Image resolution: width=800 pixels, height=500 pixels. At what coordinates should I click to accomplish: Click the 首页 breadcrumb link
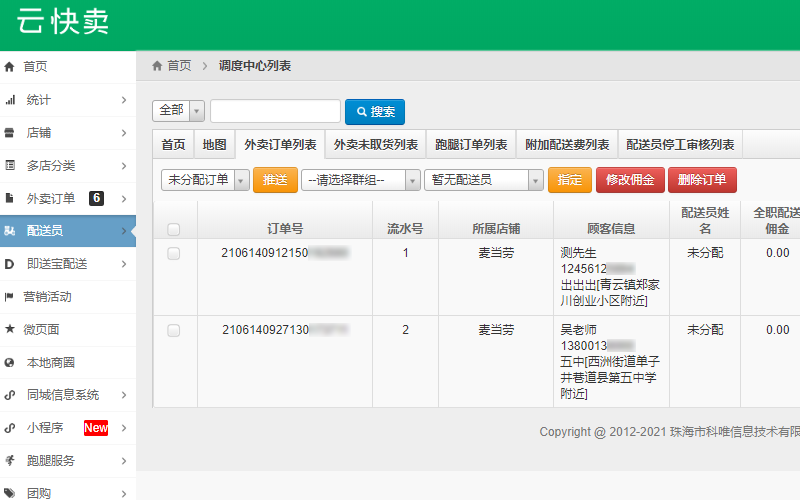(179, 65)
